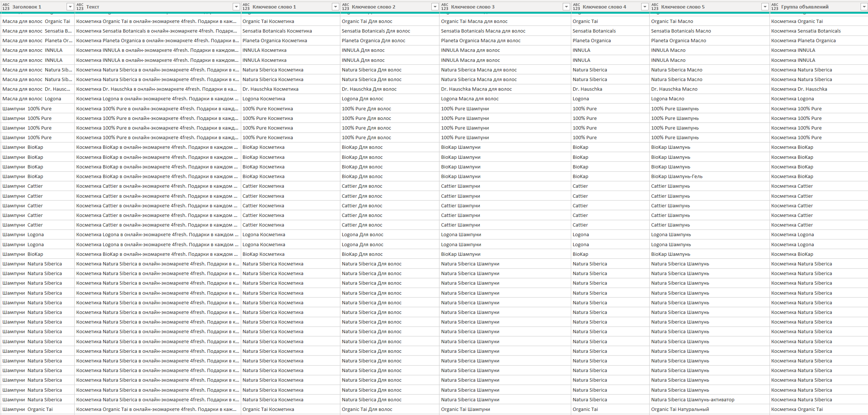The width and height of the screenshot is (868, 415).
Task: Click cell Organic Tai Натуральный
Action: 680,409
